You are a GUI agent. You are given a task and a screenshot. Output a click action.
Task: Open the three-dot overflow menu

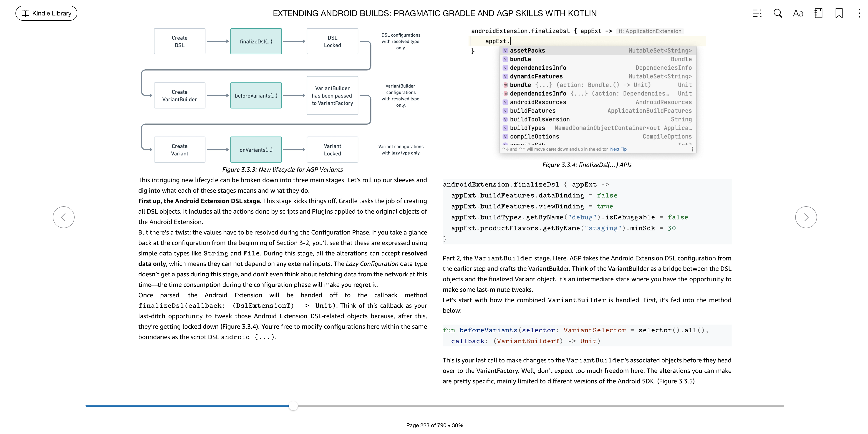coord(859,13)
